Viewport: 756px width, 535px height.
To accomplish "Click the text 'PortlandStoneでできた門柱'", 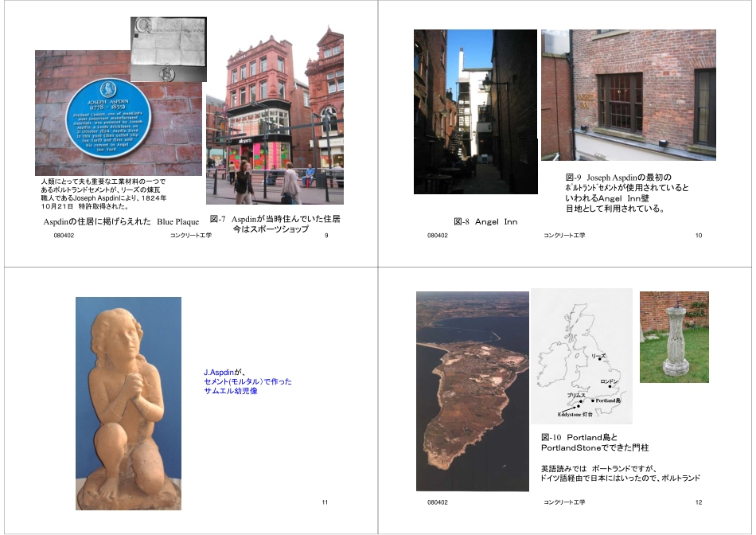I will (x=594, y=447).
